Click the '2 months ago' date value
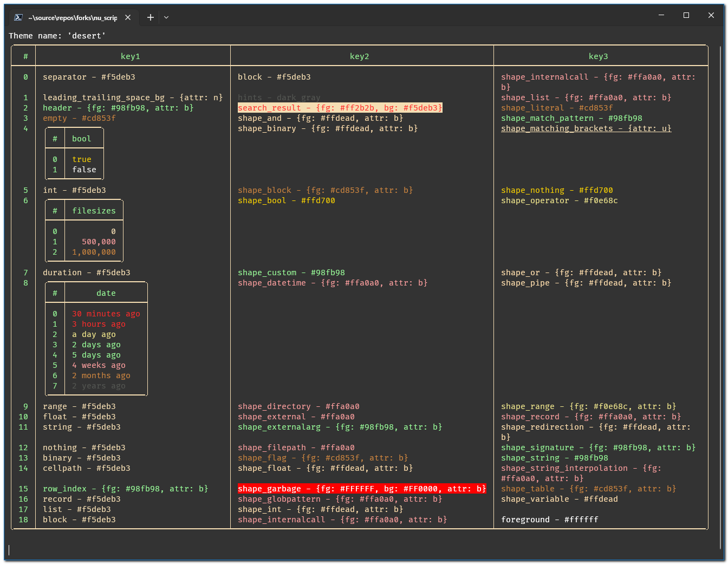 click(101, 375)
